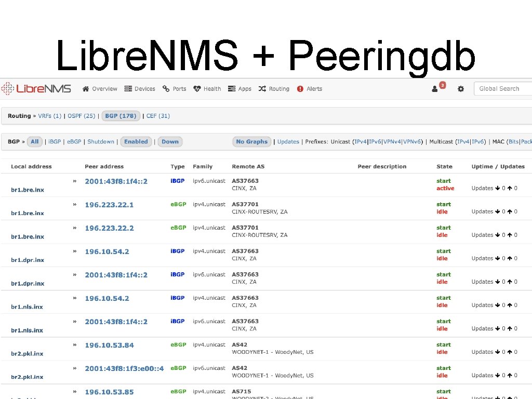Open the Devices menu
The image size is (532, 399).
140,89
